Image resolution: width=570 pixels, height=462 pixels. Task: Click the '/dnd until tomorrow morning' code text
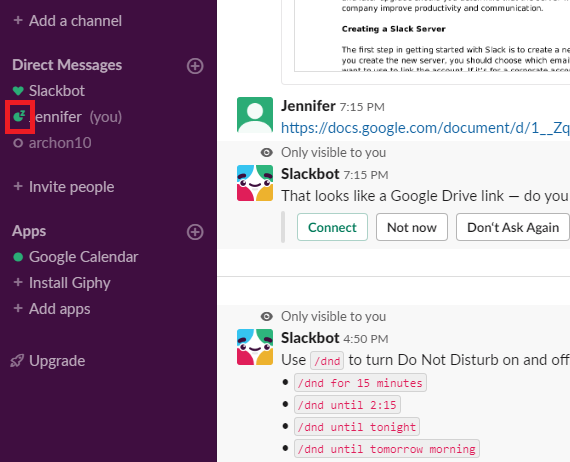click(387, 449)
